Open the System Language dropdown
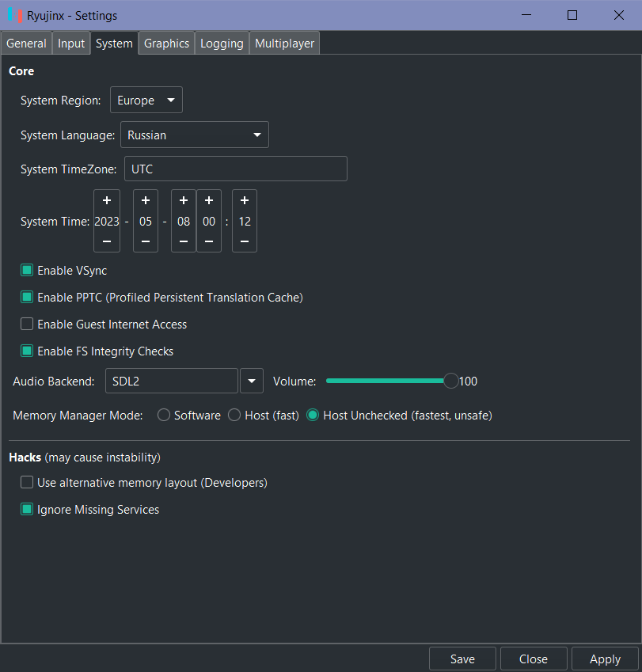642x672 pixels. [x=195, y=135]
